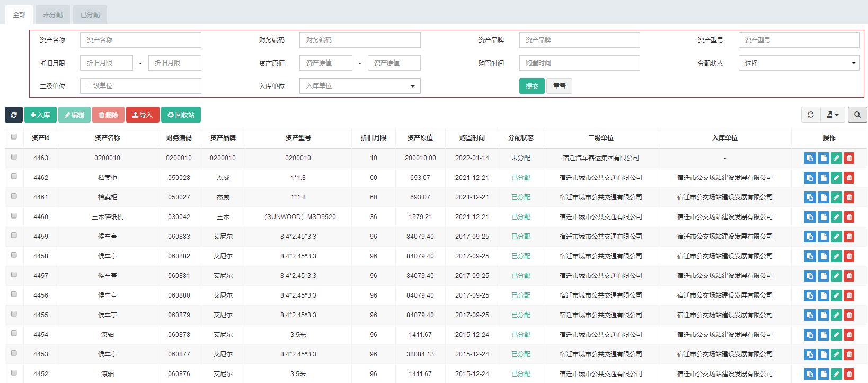
Task: Switch to the 未分配 tab
Action: click(x=53, y=15)
